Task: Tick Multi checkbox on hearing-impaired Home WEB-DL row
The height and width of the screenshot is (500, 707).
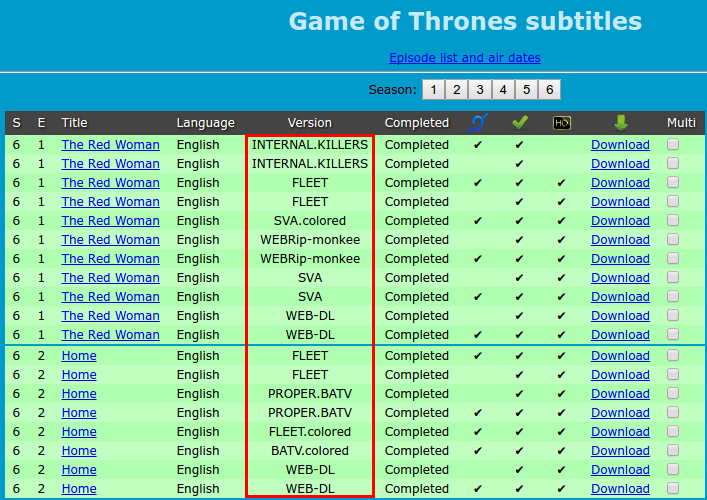Action: (673, 488)
